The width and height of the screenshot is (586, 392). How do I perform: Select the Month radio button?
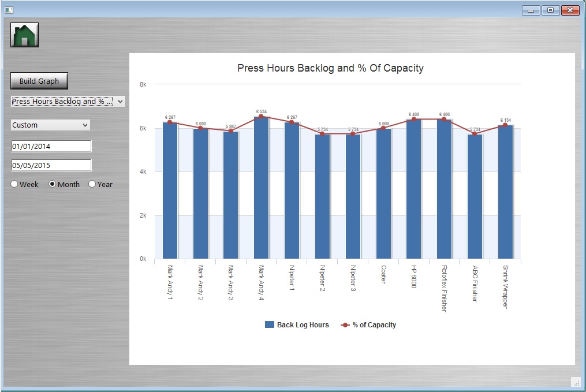(x=53, y=185)
